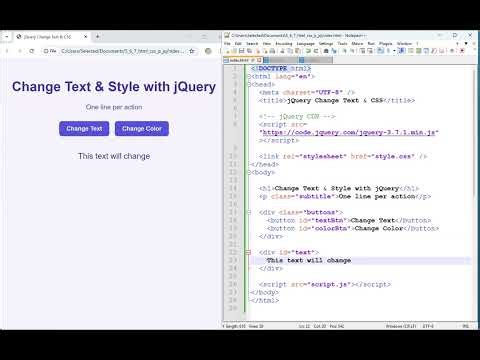Click the browser reload button
480x360 pixels.
(x=32, y=51)
